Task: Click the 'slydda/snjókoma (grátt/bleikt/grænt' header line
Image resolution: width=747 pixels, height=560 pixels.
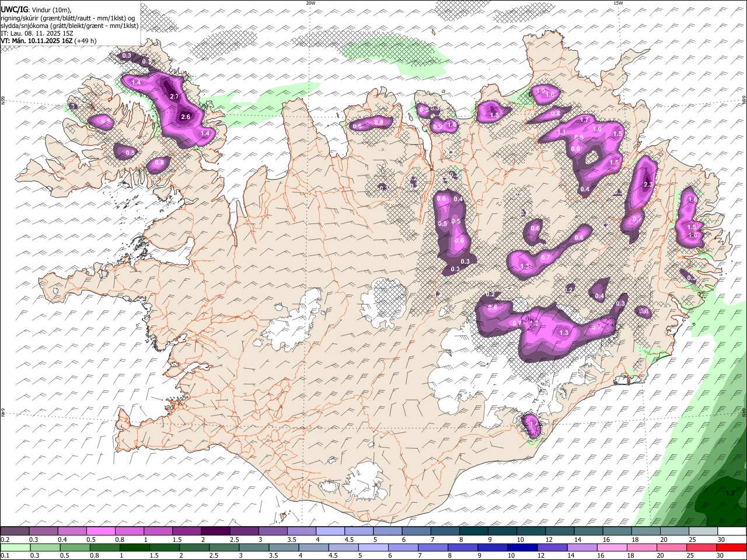Action: click(69, 25)
